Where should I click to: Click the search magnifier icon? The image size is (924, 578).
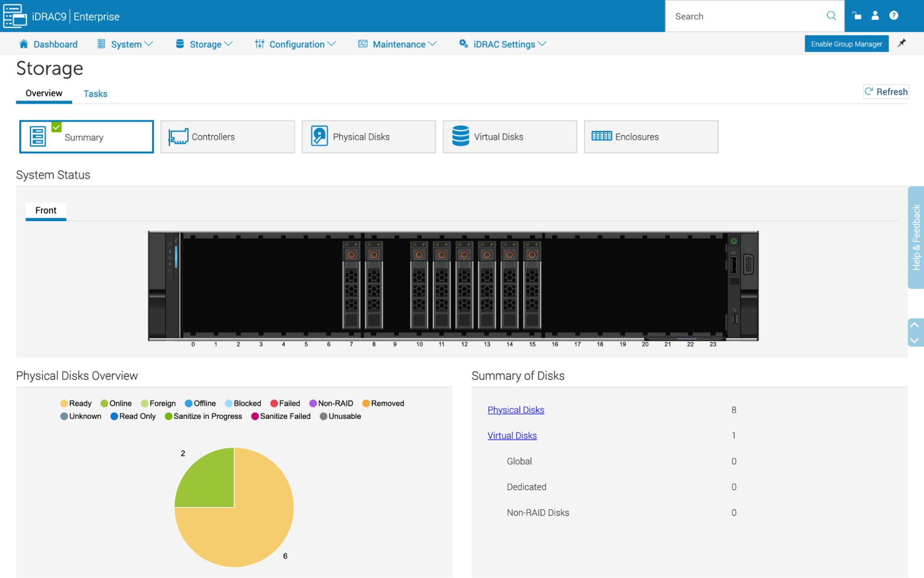(x=831, y=16)
